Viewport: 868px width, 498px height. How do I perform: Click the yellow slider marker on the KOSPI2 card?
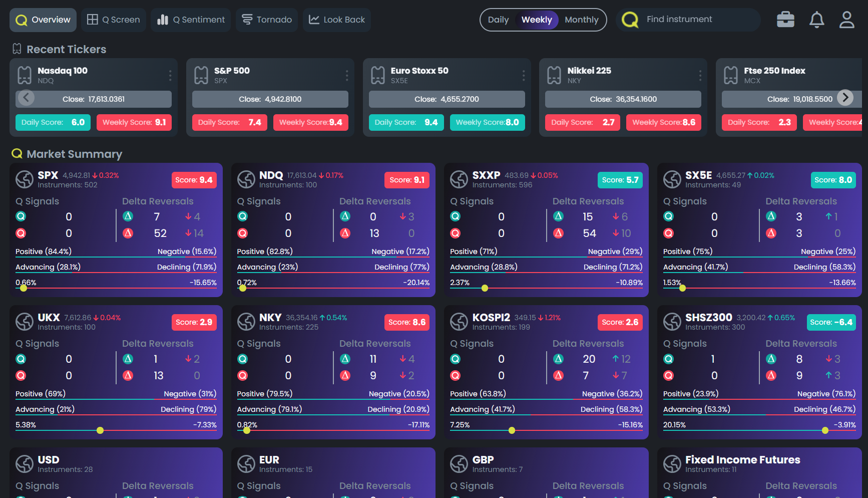pyautogui.click(x=511, y=430)
